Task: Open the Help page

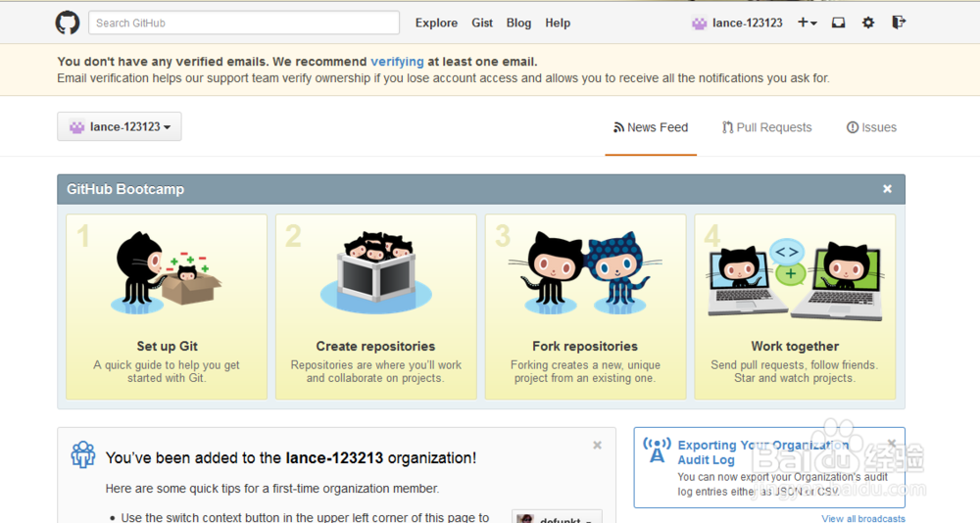Action: pyautogui.click(x=558, y=24)
